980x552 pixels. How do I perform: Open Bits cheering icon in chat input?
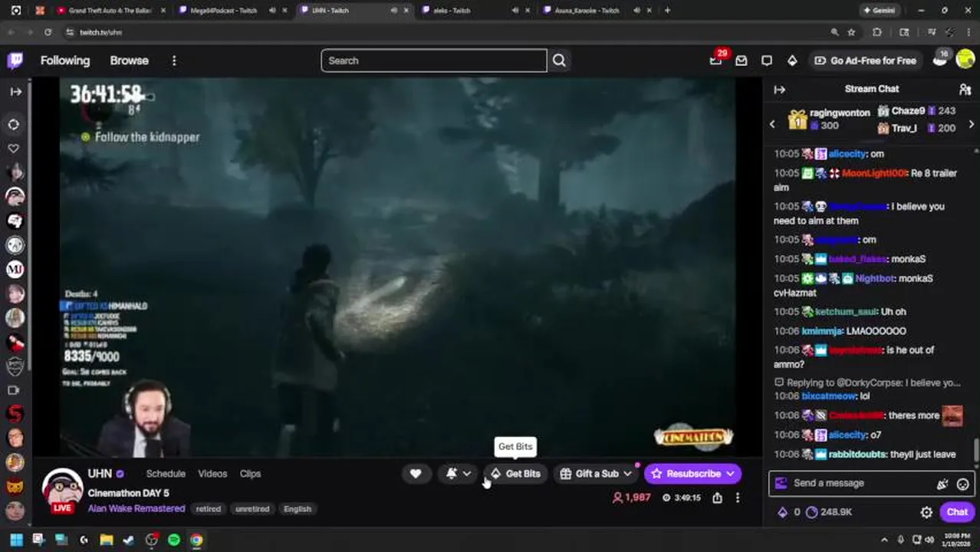point(942,484)
